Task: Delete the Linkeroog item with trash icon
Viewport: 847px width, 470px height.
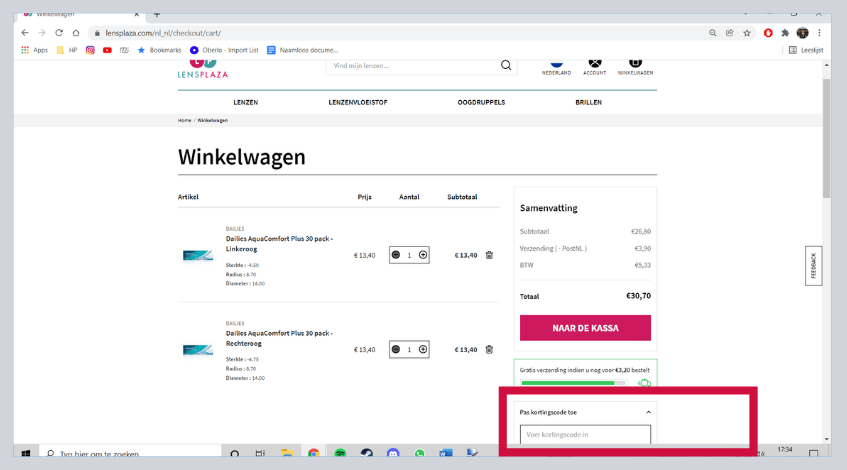Action: coord(489,255)
